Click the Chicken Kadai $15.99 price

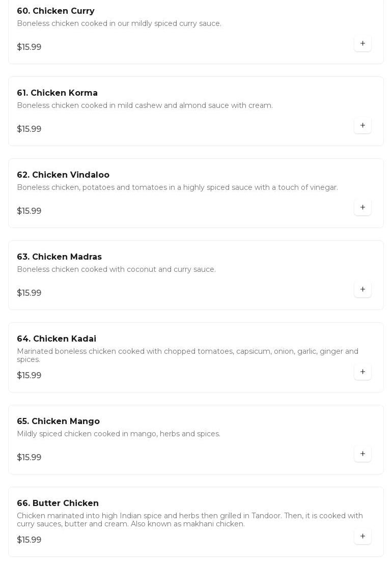29,375
